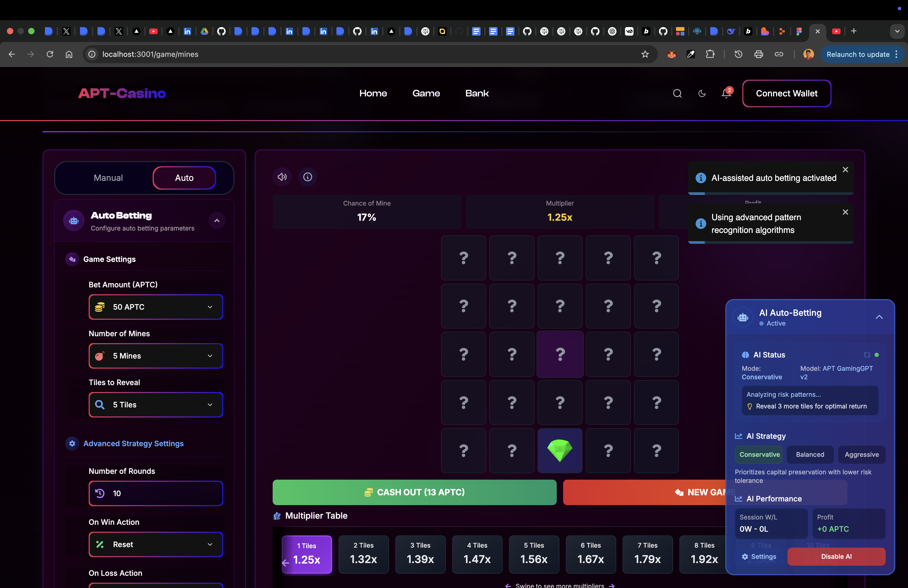Collapse the AI Auto-Betting panel chevron
This screenshot has width=908, height=588.
[x=879, y=317]
